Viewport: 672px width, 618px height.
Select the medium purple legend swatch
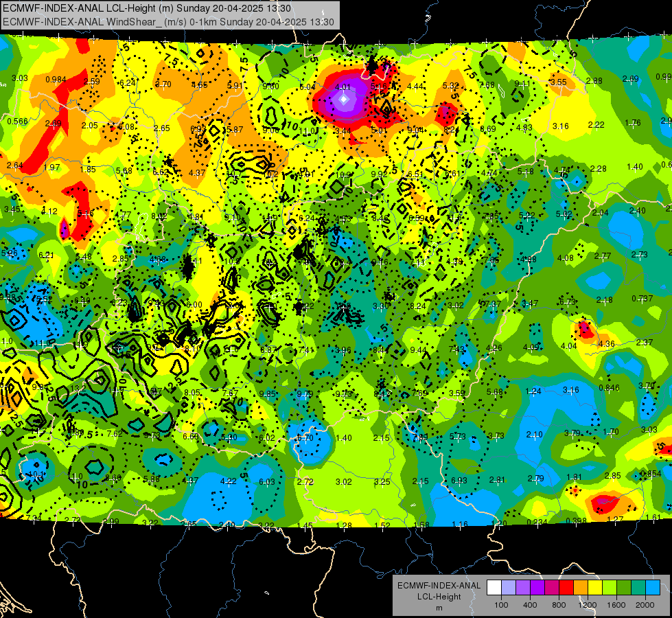[x=523, y=588]
